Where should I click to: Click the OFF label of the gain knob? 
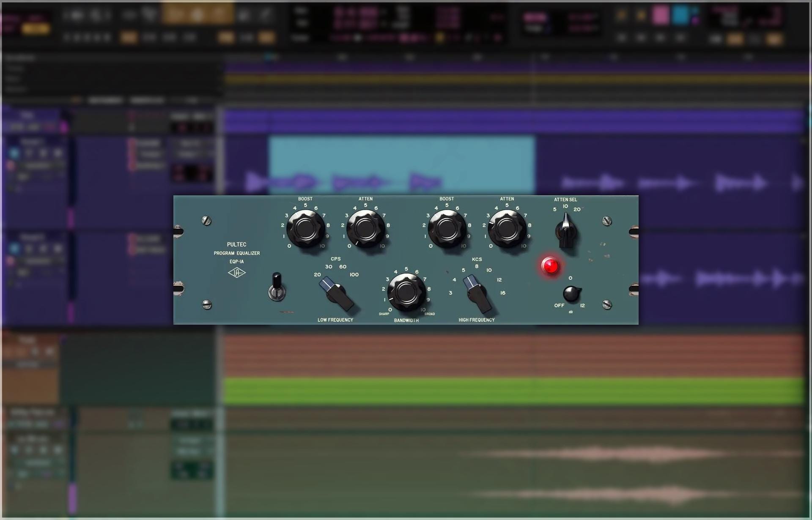coord(559,305)
